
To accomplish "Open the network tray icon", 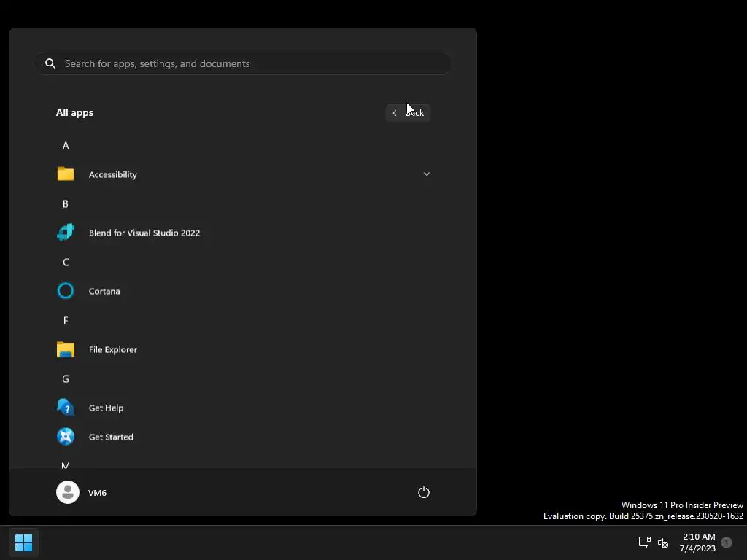I will tap(645, 542).
